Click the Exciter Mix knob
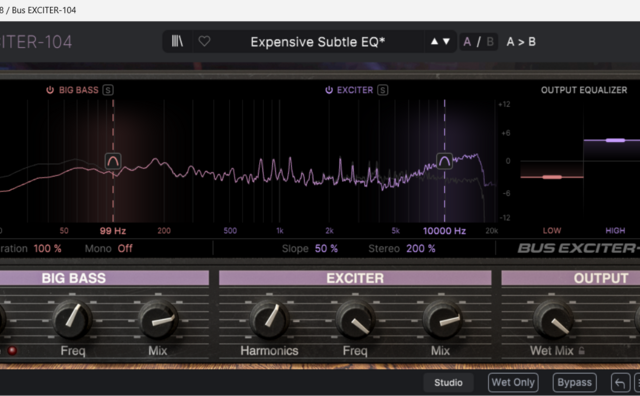Image resolution: width=640 pixels, height=396 pixels. (441, 319)
